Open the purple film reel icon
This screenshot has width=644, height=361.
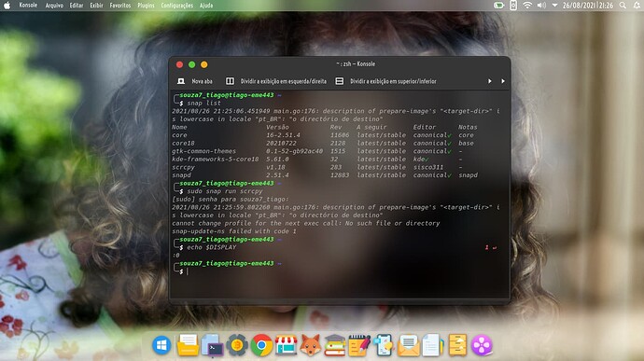[x=482, y=345]
